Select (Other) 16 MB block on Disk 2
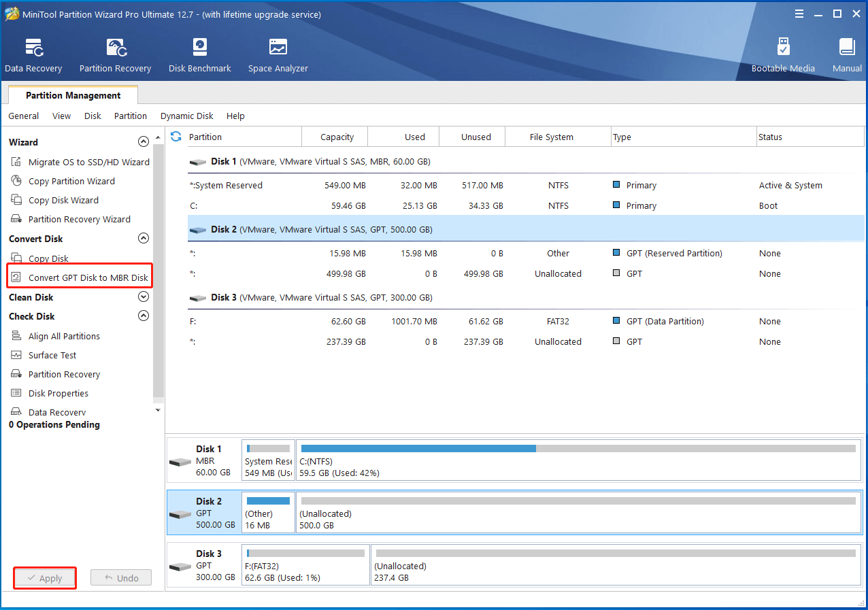 (268, 513)
